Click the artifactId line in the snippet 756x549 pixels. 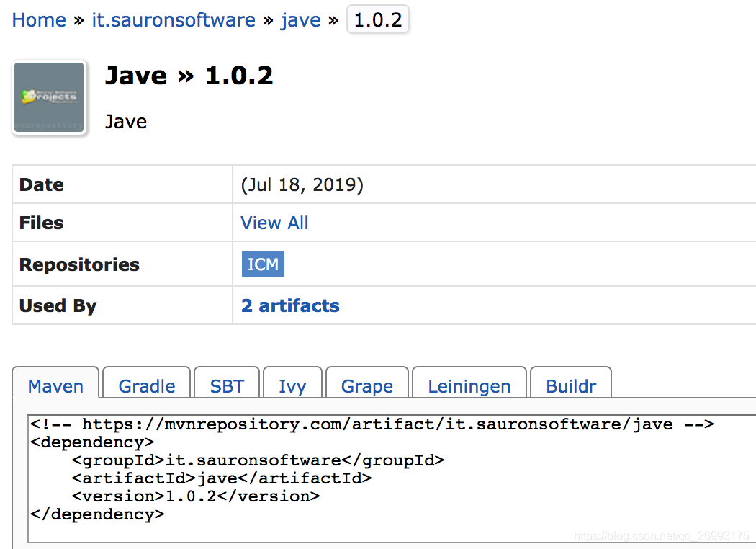[222, 478]
